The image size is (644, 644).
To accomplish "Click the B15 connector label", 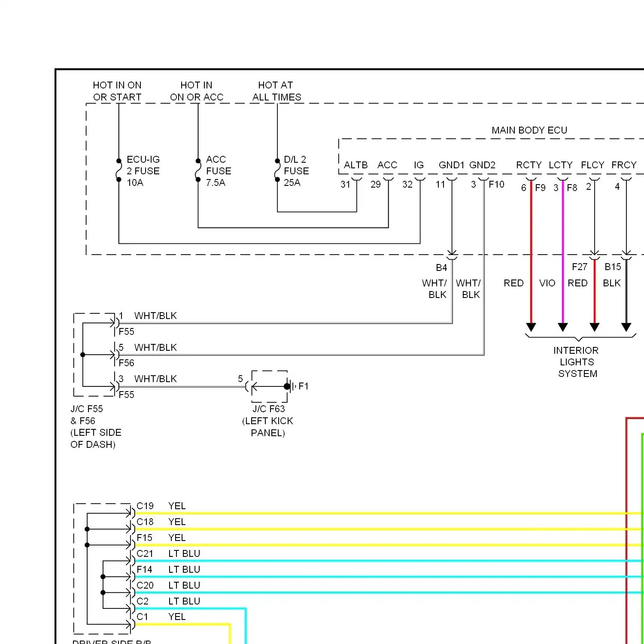I will pos(613,267).
